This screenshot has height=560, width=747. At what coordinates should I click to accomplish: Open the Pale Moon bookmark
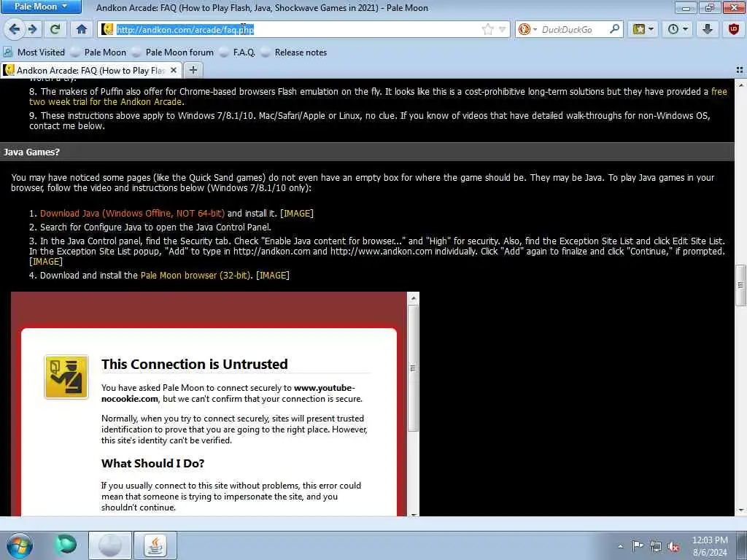(99, 52)
